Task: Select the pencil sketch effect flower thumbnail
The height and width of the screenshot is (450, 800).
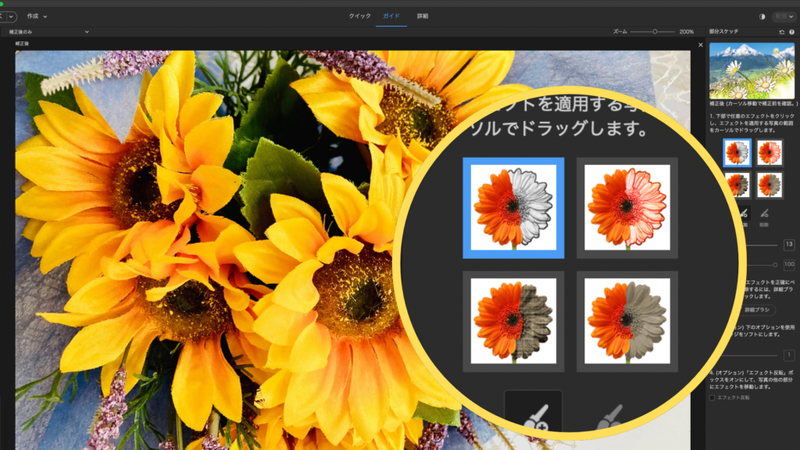Action: click(737, 153)
